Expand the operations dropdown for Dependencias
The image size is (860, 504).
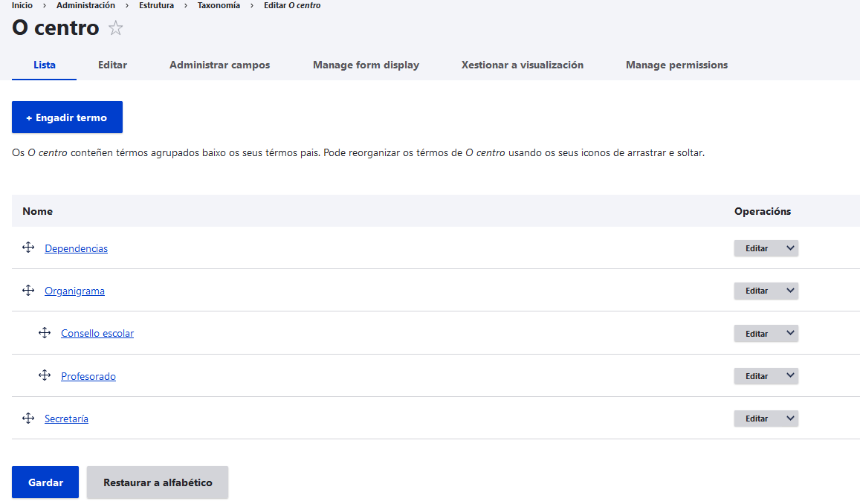click(789, 248)
